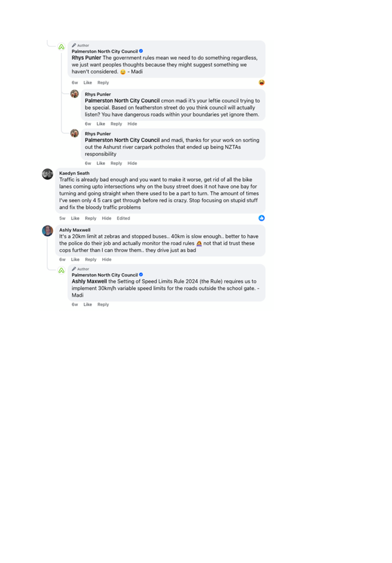This screenshot has height=563, width=392.
Task: Open Rhys Punler's avatar on the 'cmon madi' reply
Action: pos(75,94)
